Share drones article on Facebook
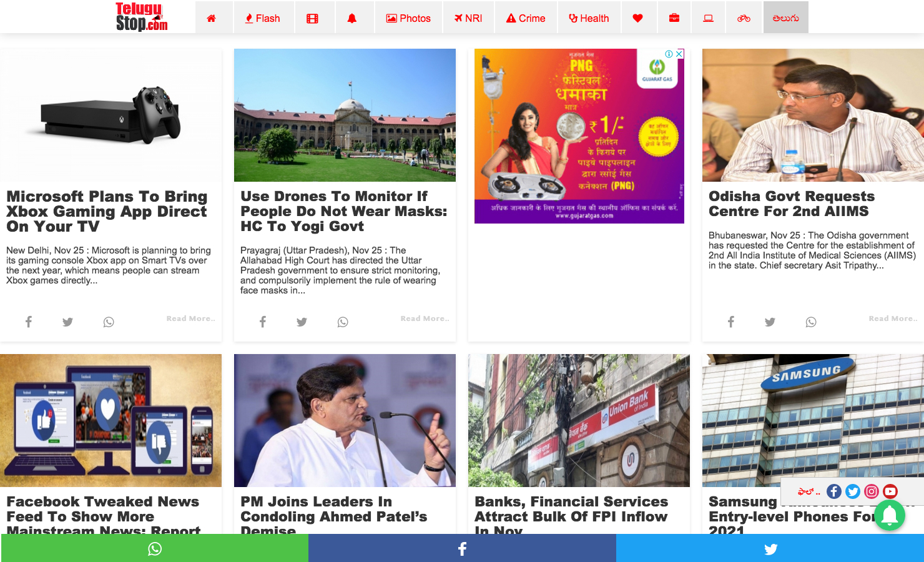The width and height of the screenshot is (924, 562). click(x=263, y=322)
